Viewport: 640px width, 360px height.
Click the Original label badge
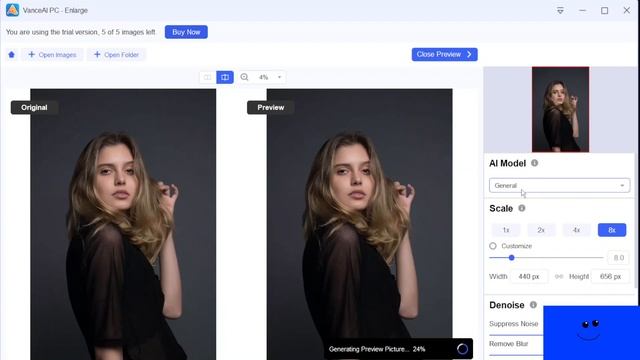pyautogui.click(x=34, y=107)
